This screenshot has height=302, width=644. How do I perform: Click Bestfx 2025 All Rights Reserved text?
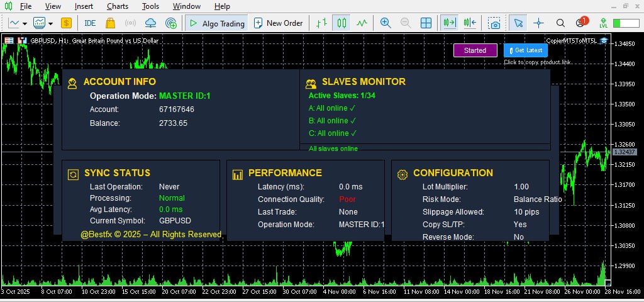coord(151,235)
